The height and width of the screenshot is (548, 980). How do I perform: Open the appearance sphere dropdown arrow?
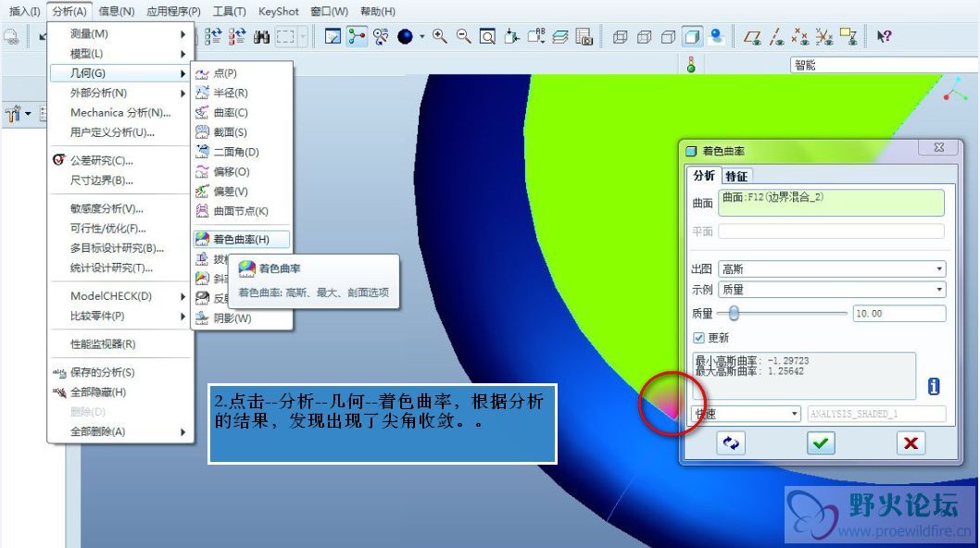pos(422,37)
